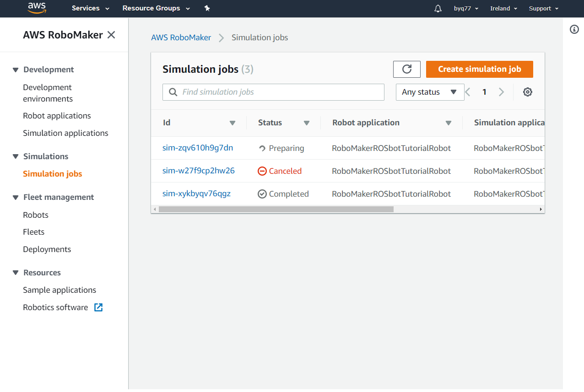Click the horizontal table scrollbar thumb
584x392 pixels.
[276, 209]
